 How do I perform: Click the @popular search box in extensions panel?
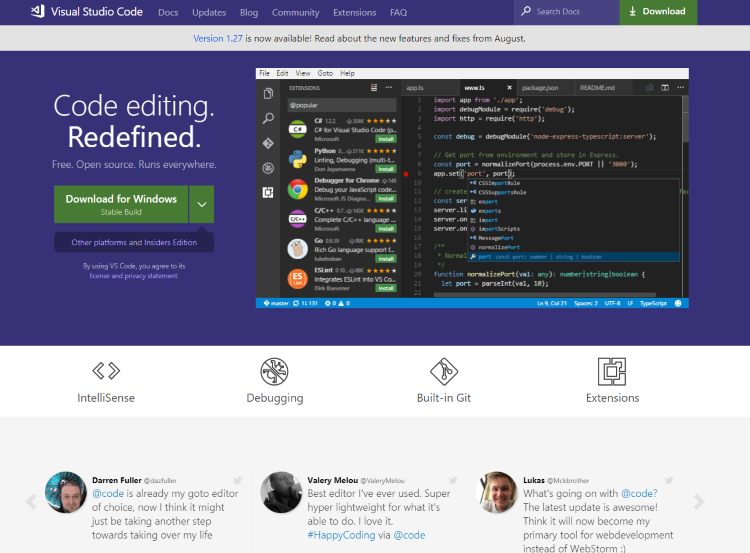(342, 105)
